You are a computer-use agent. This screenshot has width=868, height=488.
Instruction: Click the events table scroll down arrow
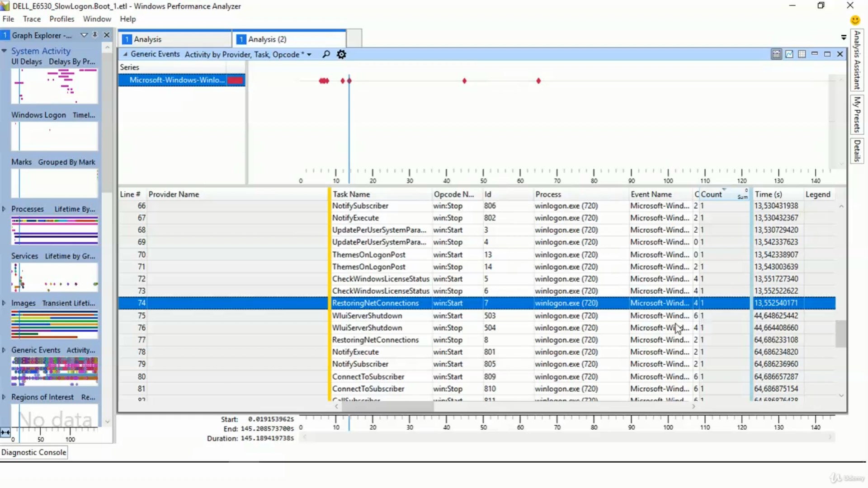coord(841,395)
